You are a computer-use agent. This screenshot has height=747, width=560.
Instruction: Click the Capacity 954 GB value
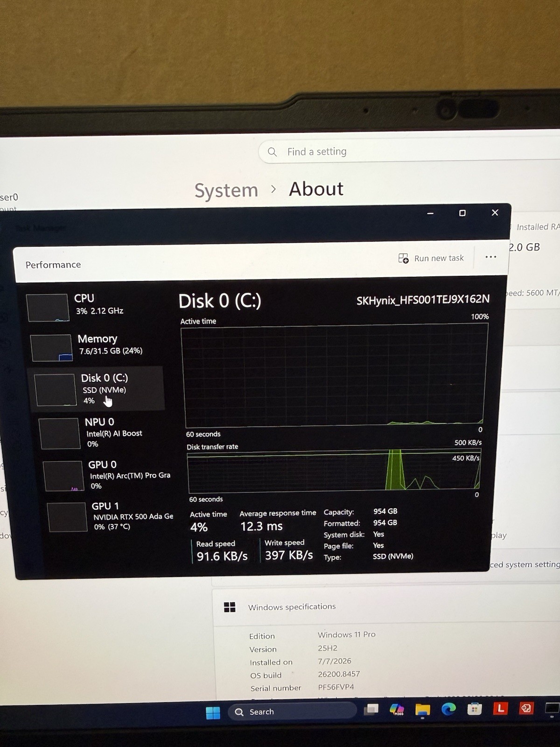(385, 511)
